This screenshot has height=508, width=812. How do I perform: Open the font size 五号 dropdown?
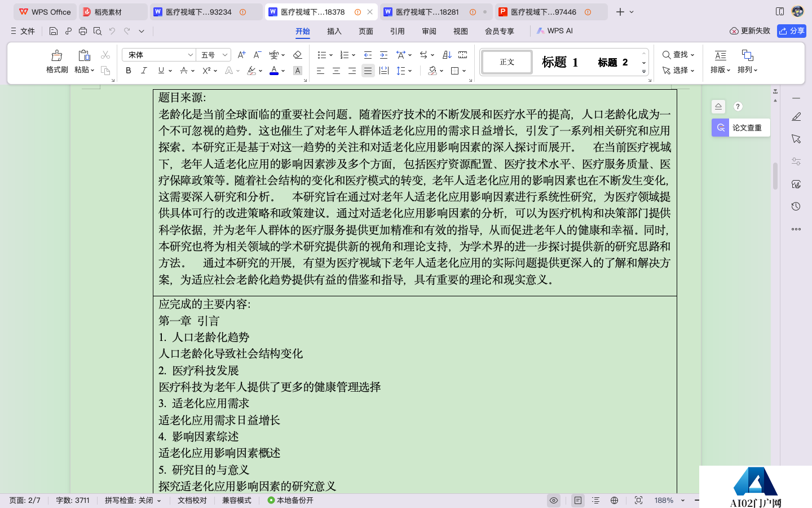[x=225, y=55]
